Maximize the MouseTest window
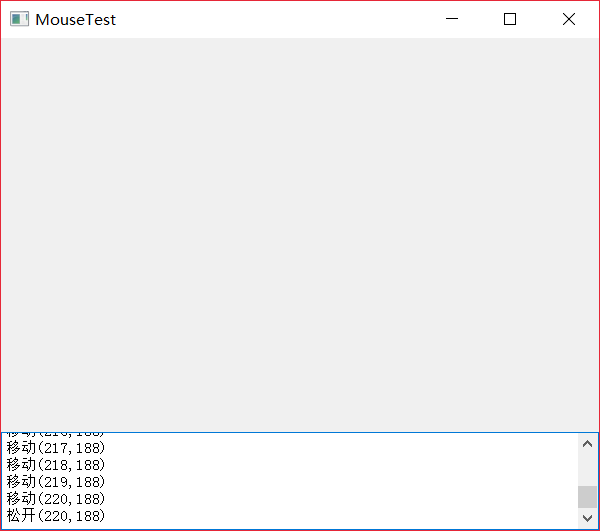 [x=510, y=19]
